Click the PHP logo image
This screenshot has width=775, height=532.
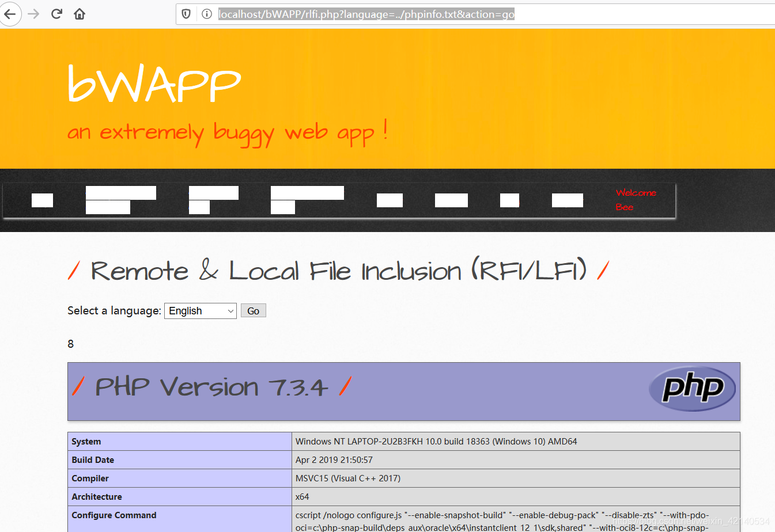point(692,389)
